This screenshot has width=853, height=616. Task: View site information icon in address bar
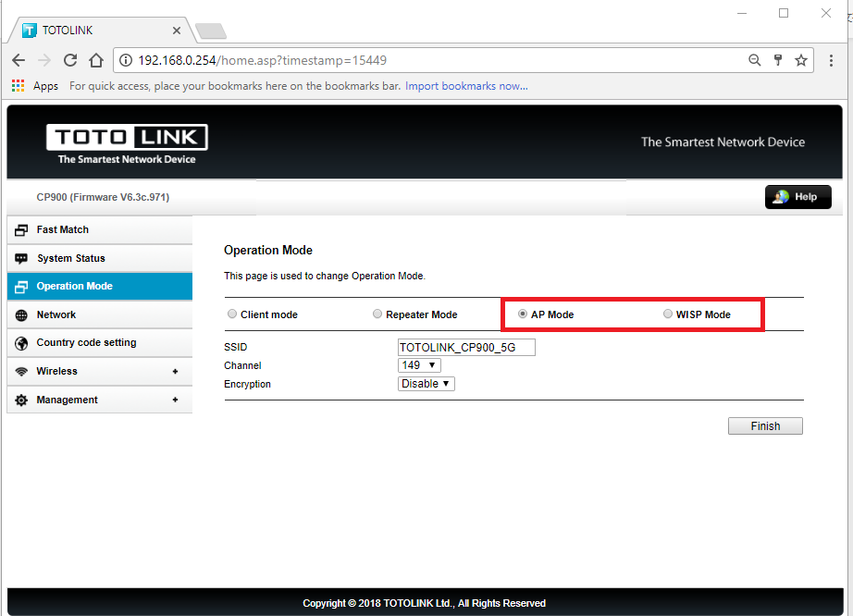tap(126, 60)
